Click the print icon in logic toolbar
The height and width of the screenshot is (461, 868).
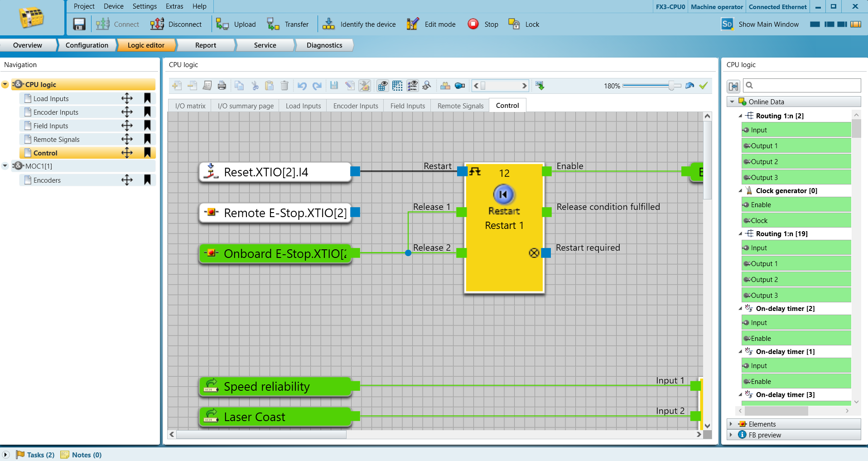click(x=222, y=85)
